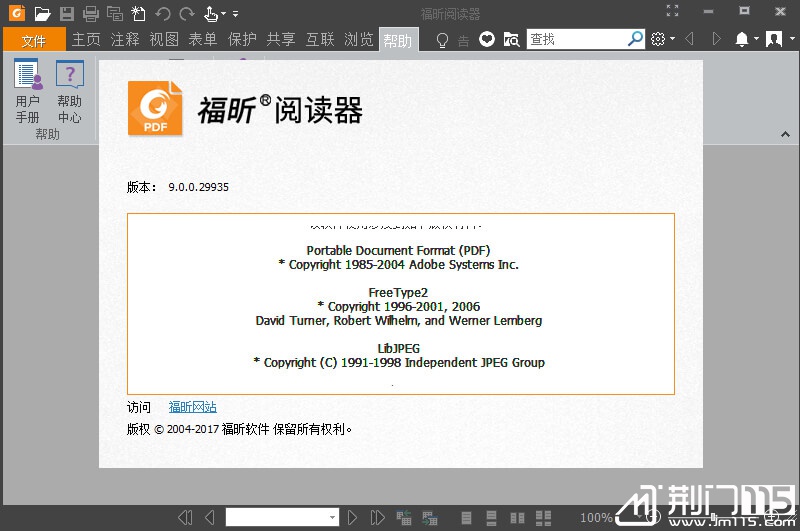The width and height of the screenshot is (800, 531).
Task: Click the Undo arrow icon
Action: point(163,14)
